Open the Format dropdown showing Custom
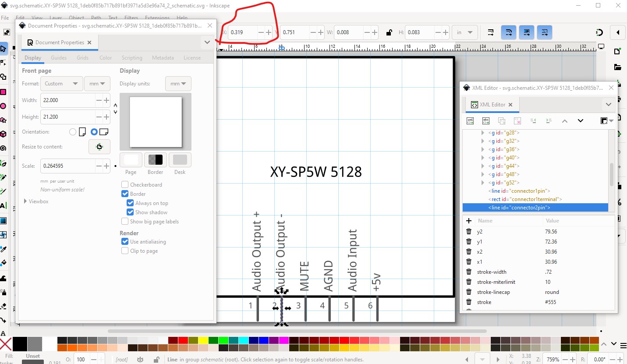 click(61, 84)
